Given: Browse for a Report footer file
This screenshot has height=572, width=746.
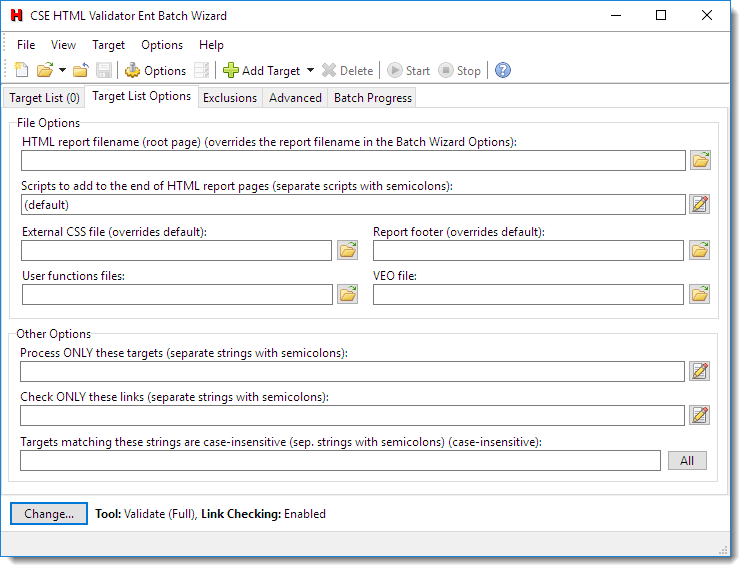Looking at the screenshot, I should click(700, 250).
